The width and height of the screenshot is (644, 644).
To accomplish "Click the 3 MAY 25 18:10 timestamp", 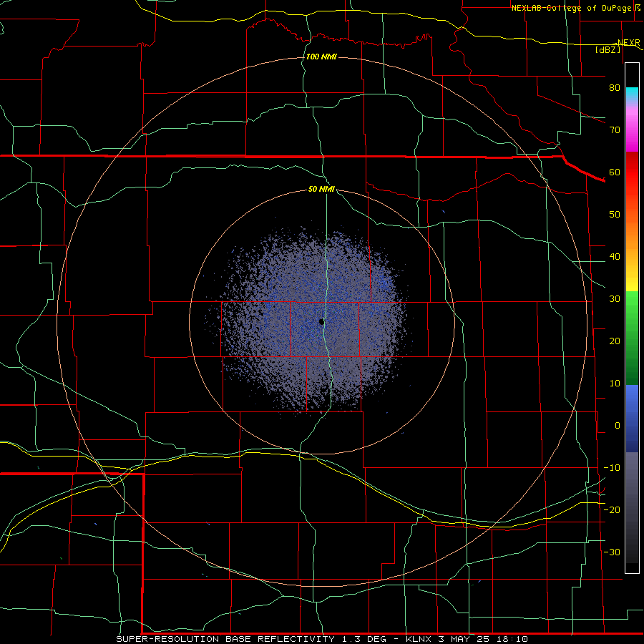I will (484, 639).
